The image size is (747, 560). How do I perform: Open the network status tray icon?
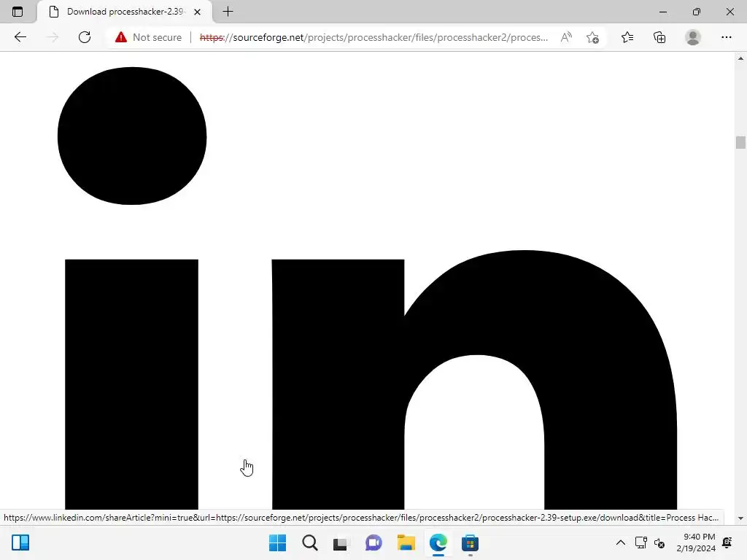click(x=640, y=542)
